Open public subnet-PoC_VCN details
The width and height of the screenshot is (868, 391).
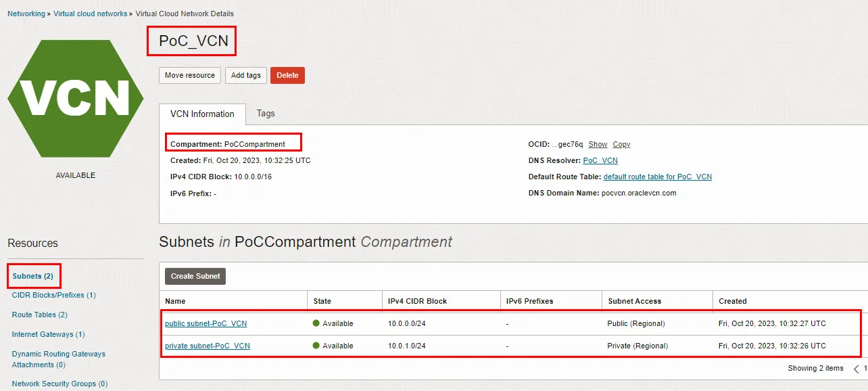coord(206,323)
